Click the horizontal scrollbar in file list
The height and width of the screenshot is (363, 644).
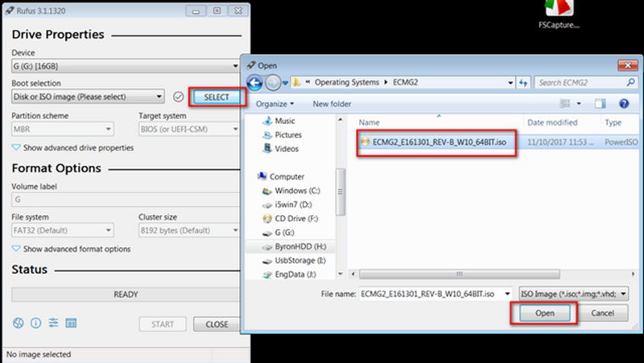click(x=459, y=274)
